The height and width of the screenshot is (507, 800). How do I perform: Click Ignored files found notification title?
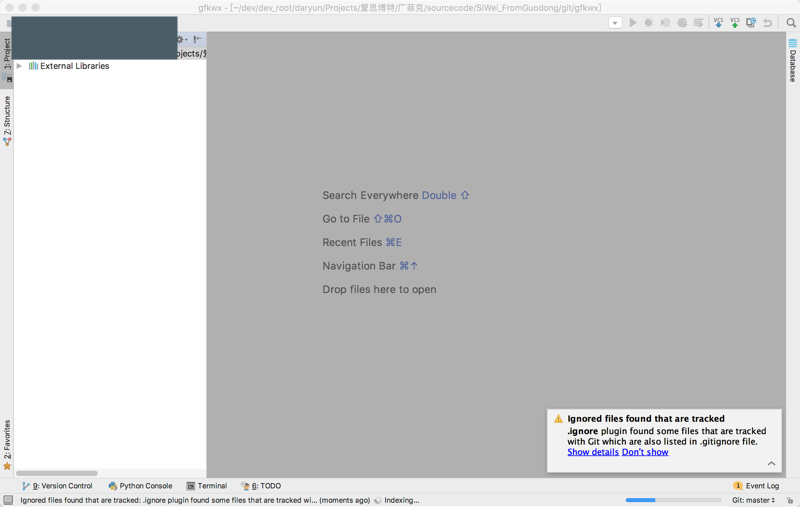tap(646, 419)
